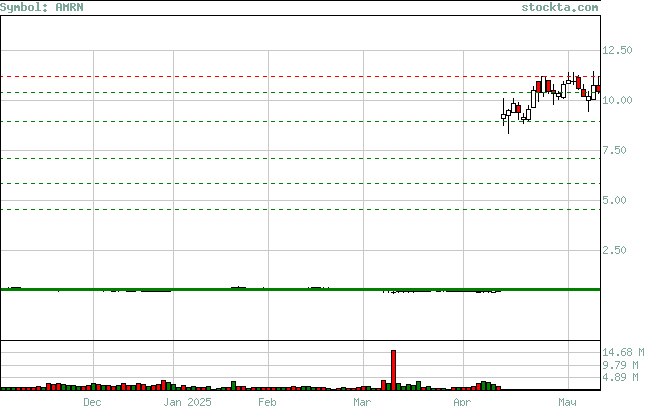Select the 2.50 price axis label
The image size is (655, 406).
[614, 251]
